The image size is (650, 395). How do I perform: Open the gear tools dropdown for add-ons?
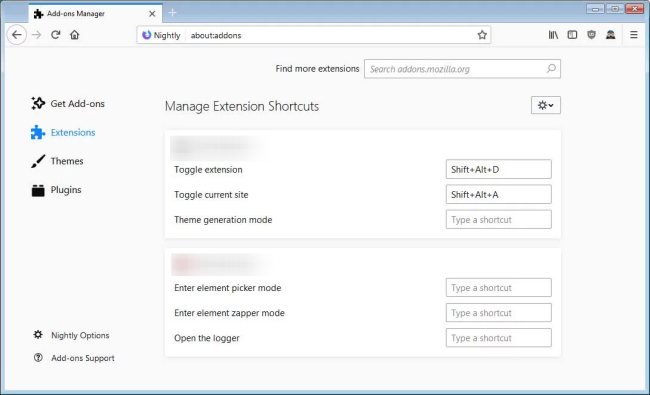tap(546, 105)
